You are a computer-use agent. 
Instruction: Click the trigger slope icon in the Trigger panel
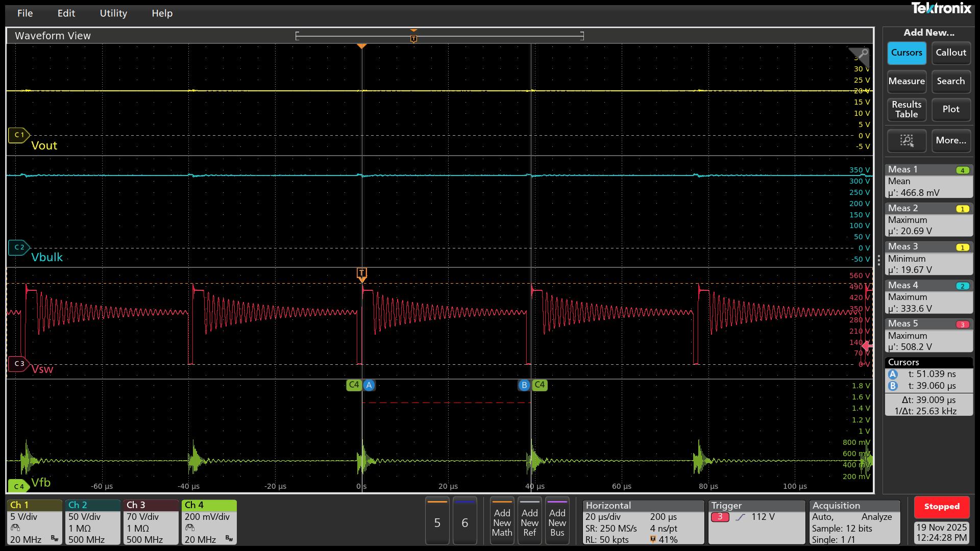click(x=741, y=517)
